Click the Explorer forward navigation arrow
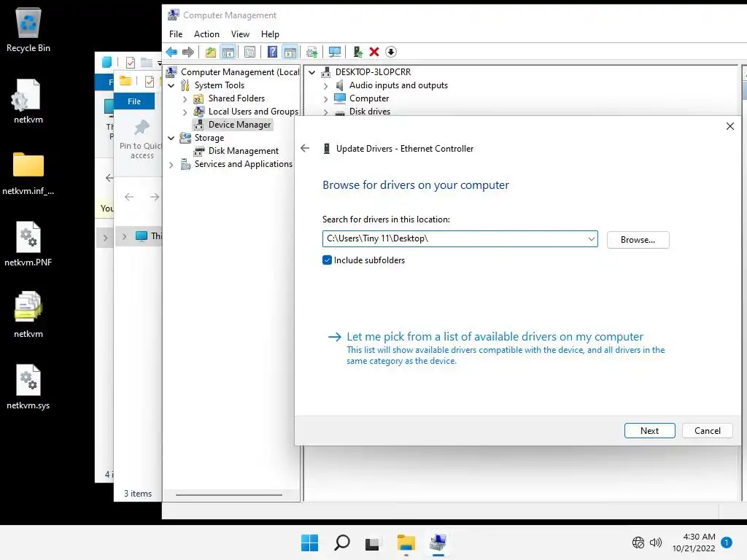Screen dimensions: 747x560 tap(155, 197)
